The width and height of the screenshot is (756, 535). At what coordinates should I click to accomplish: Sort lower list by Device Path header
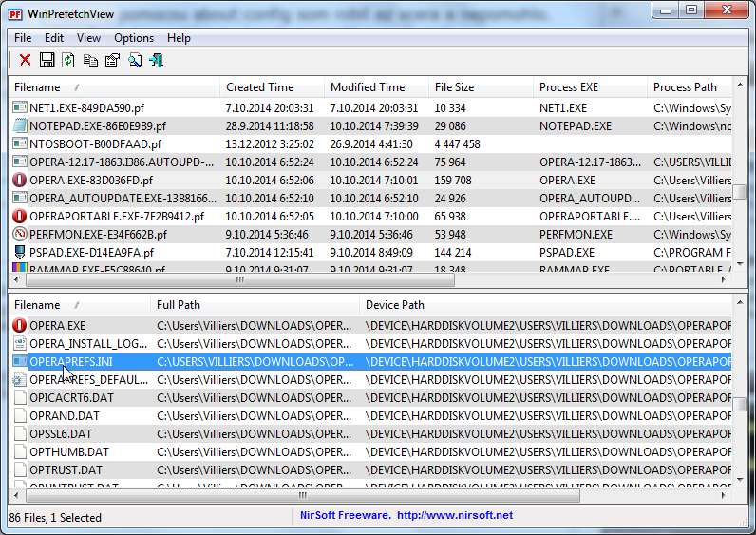[x=545, y=305]
